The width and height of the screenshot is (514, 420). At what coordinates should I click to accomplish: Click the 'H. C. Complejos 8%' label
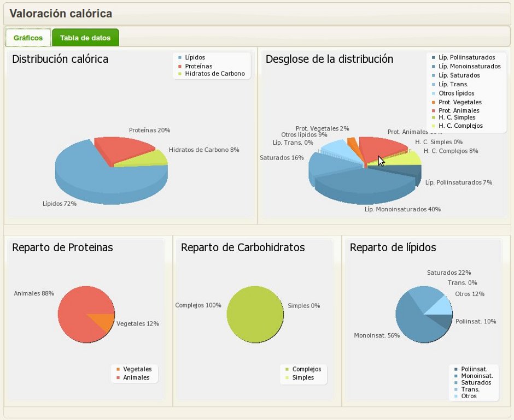[x=451, y=151]
